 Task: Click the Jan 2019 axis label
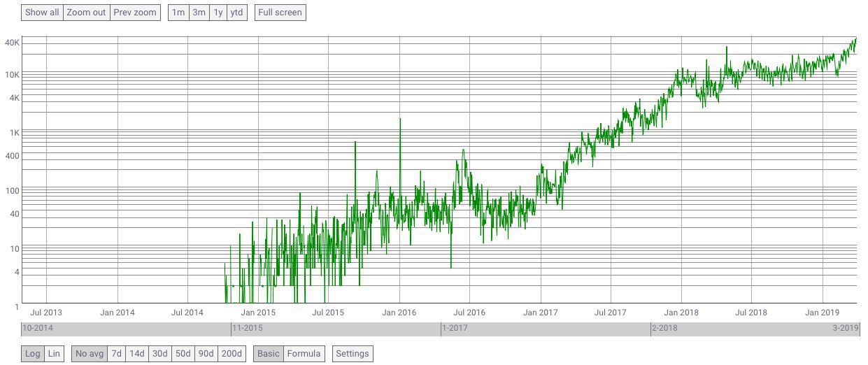pos(822,313)
